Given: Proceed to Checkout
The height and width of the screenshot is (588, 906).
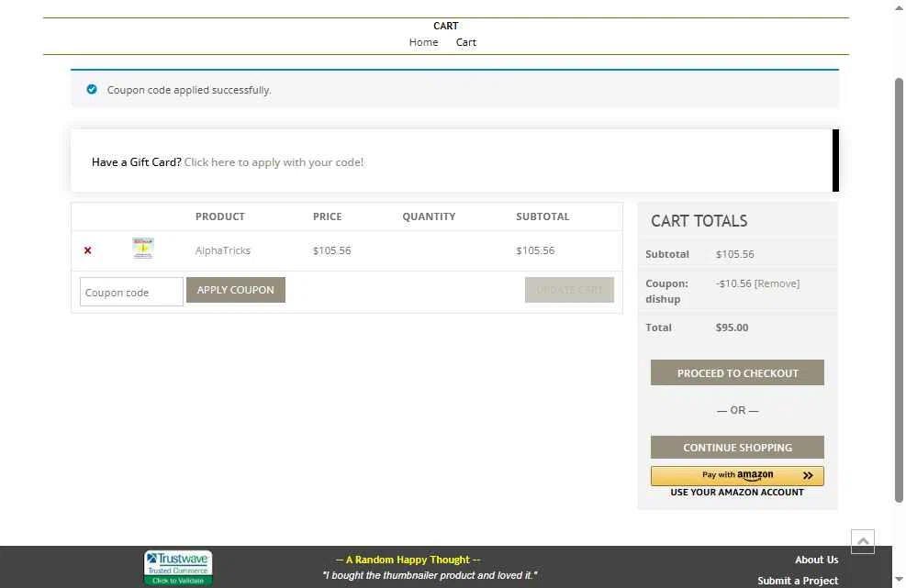Looking at the screenshot, I should tap(737, 372).
